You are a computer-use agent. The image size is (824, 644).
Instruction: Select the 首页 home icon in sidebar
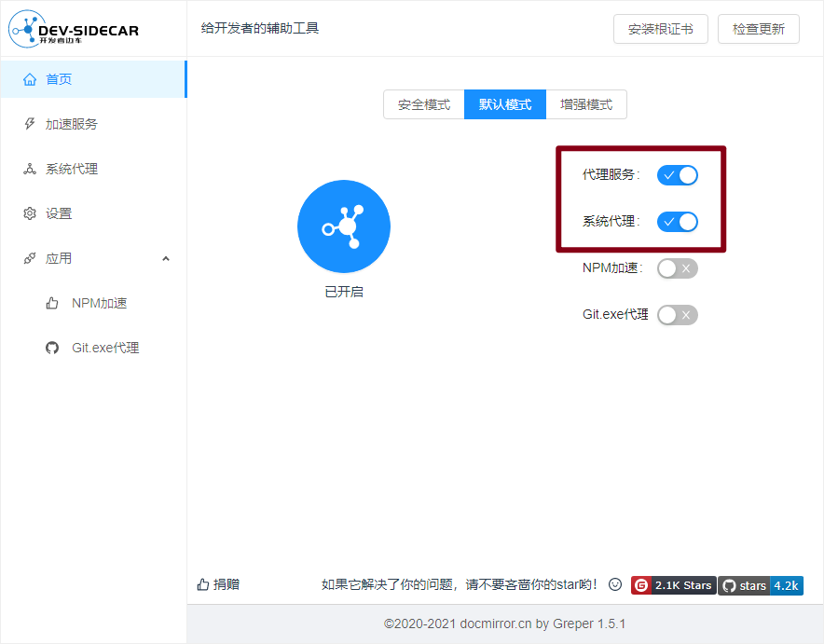point(30,79)
